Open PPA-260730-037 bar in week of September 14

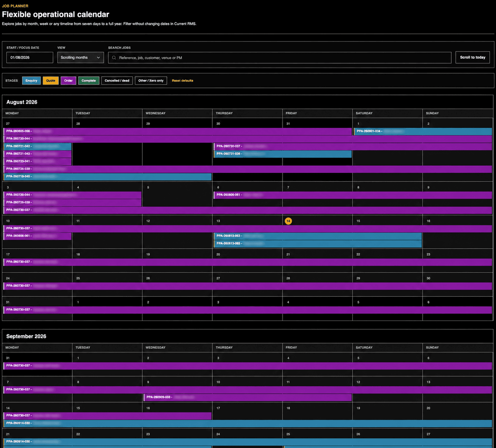tap(107, 415)
